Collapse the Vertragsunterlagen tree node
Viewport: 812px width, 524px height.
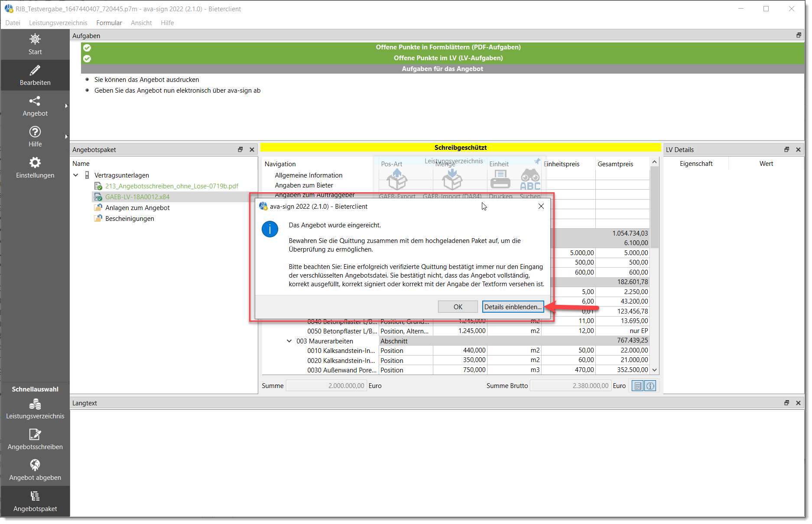(76, 175)
